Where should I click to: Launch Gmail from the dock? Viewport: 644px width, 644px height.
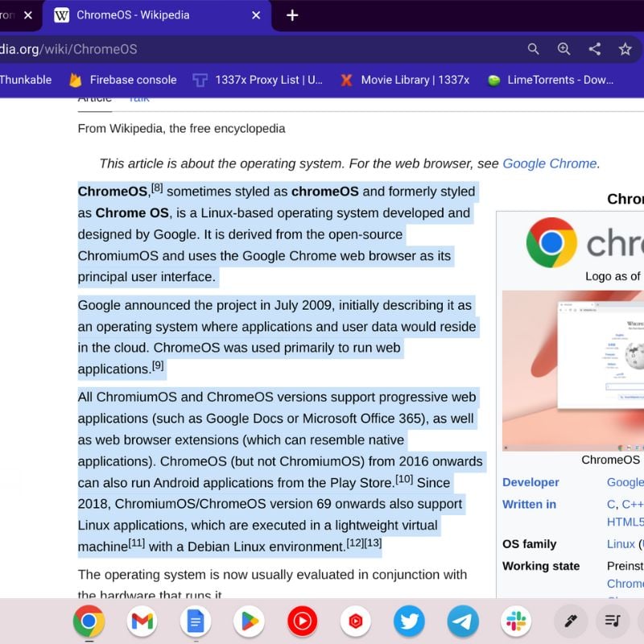(x=142, y=621)
